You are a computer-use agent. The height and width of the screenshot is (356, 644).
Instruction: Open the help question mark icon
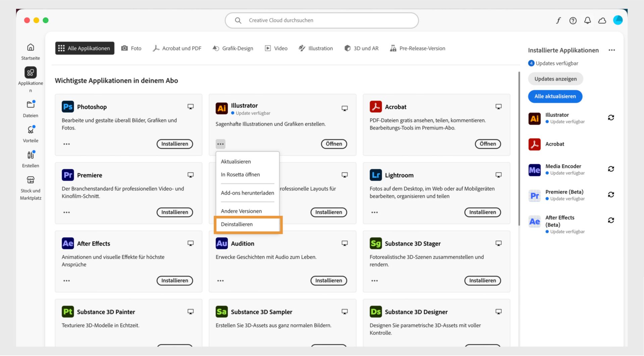tap(573, 20)
